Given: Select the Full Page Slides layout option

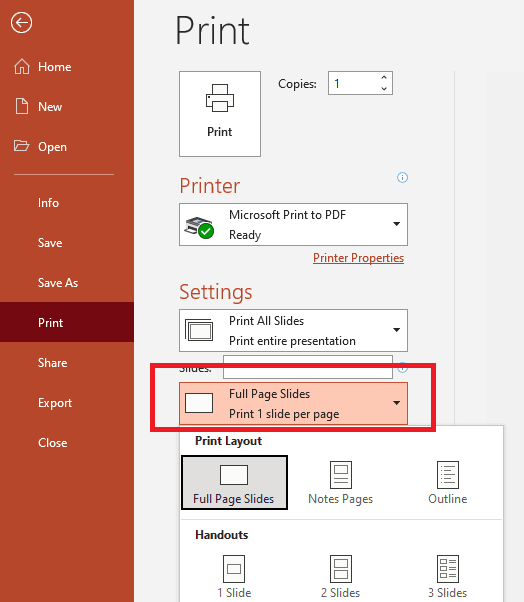Looking at the screenshot, I should (x=234, y=483).
